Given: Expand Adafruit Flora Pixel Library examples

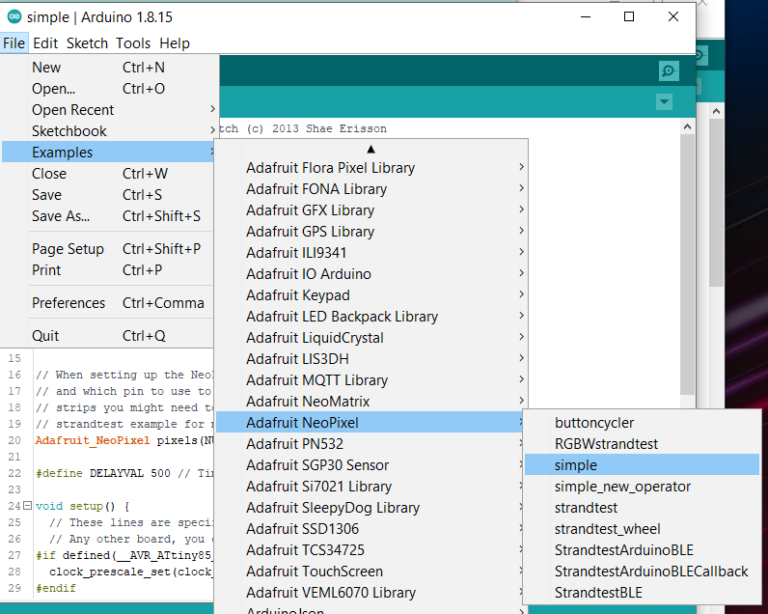Looking at the screenshot, I should click(371, 167).
